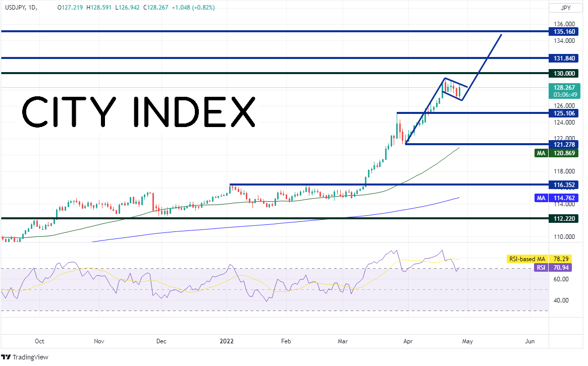Open the JPY currency selector
Viewport: 588px width, 366px height.
[x=565, y=8]
